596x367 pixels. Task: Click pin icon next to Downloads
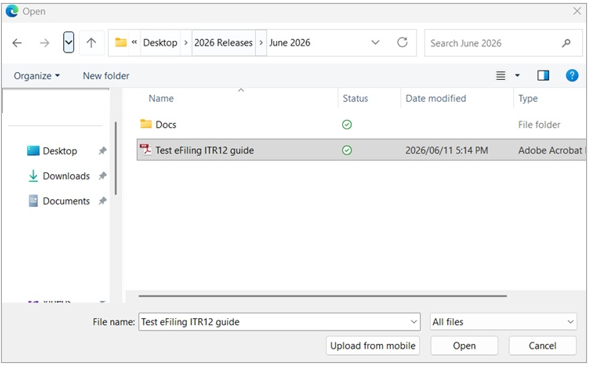click(102, 176)
